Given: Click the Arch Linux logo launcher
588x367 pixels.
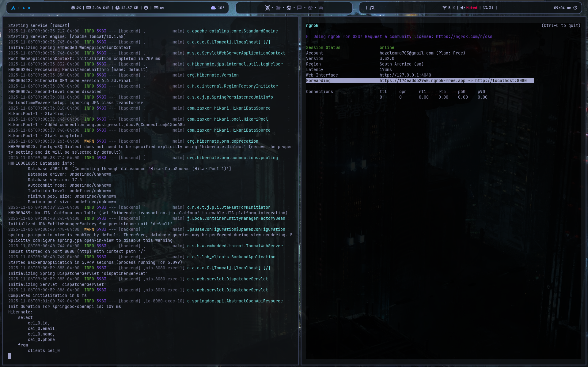Looking at the screenshot, I should point(13,8).
